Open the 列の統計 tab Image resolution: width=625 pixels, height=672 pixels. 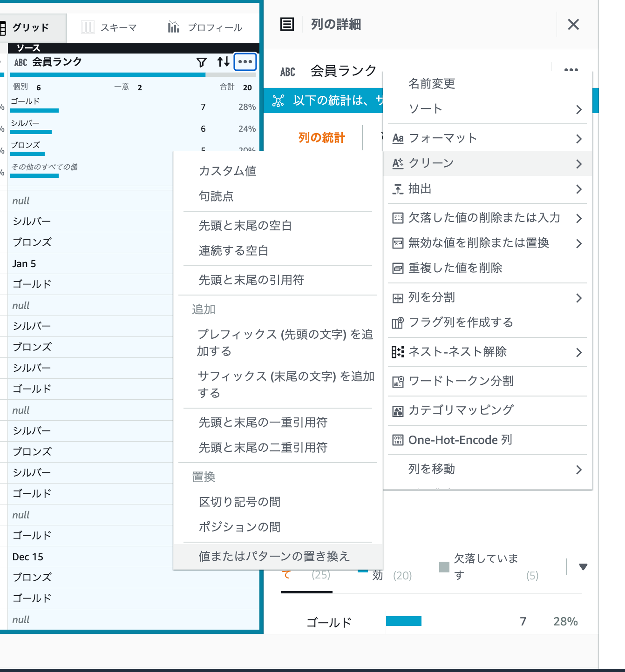click(x=322, y=138)
